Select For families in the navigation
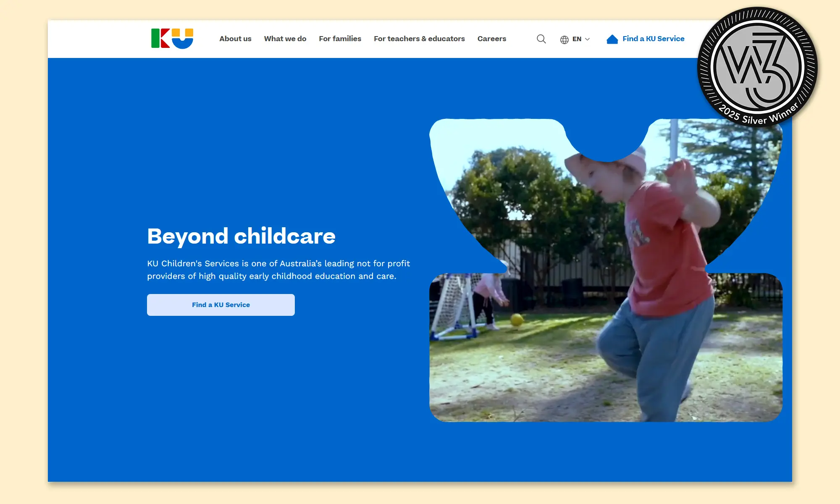 (x=340, y=39)
